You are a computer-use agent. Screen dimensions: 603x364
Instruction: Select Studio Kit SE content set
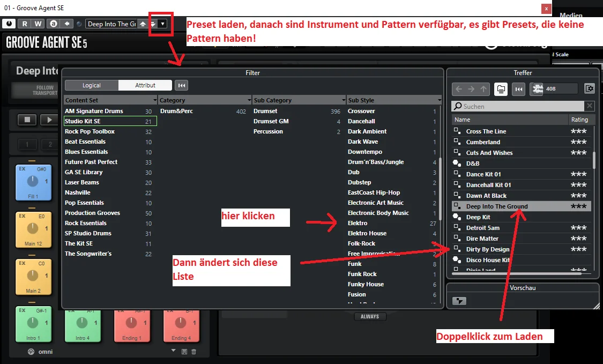(110, 121)
